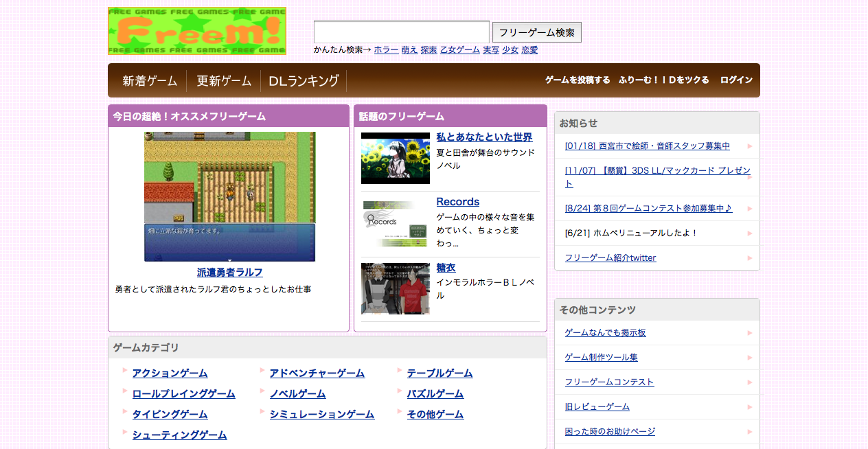Click the arrow beside 困った時のお助けページ
868x449 pixels.
click(x=750, y=432)
